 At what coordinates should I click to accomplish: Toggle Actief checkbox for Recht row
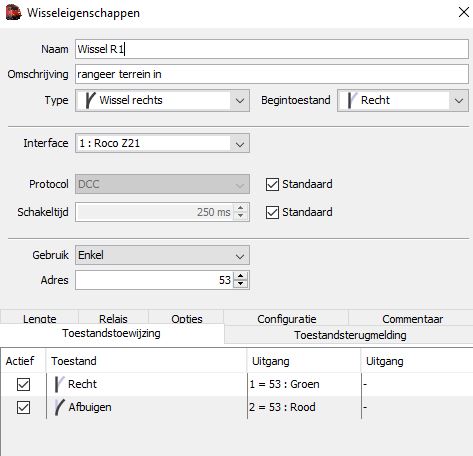(x=23, y=384)
